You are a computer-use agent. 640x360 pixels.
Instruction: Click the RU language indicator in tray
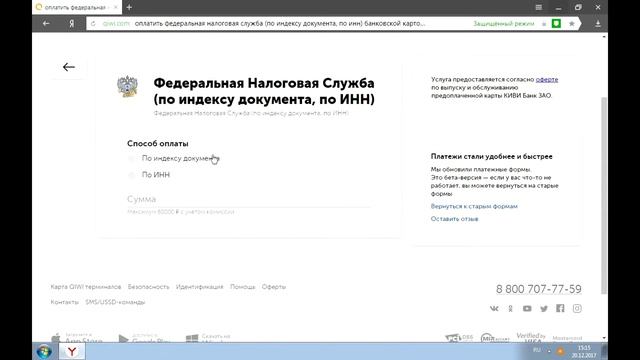tap(537, 350)
